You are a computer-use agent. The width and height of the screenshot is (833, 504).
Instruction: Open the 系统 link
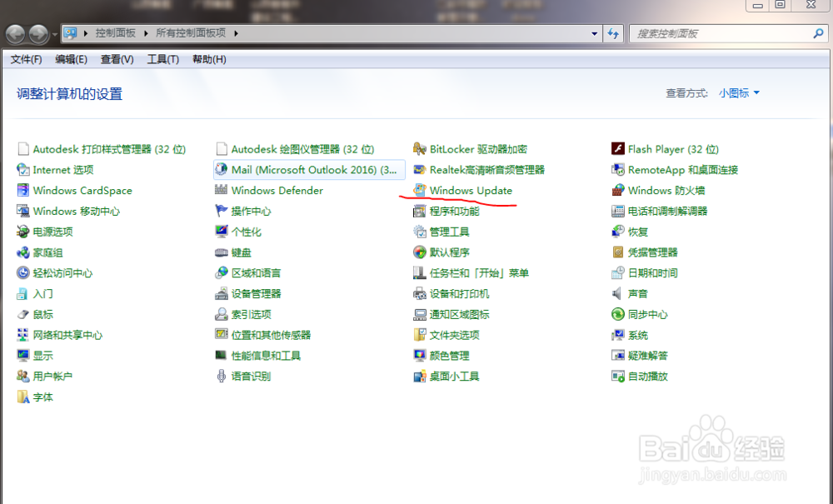pyautogui.click(x=637, y=335)
